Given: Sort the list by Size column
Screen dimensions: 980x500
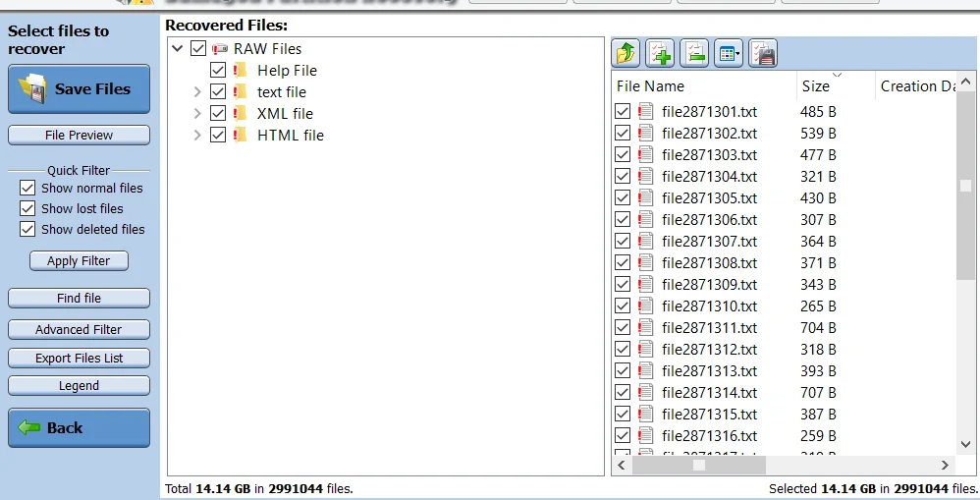Looking at the screenshot, I should pyautogui.click(x=836, y=86).
